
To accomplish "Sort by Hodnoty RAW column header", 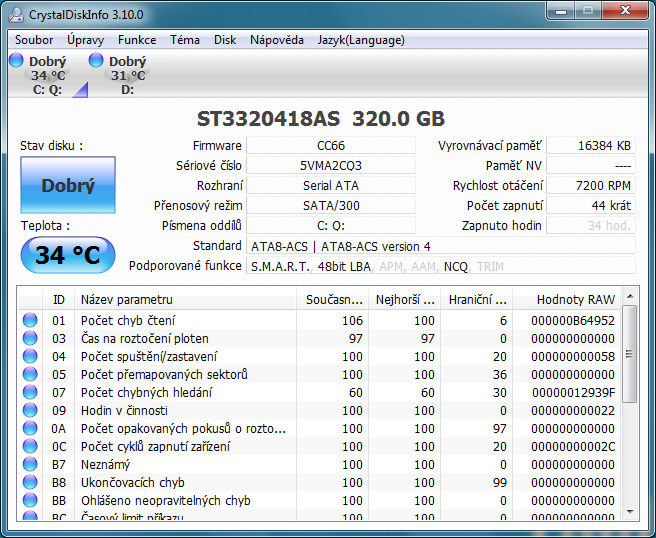I will click(x=575, y=299).
